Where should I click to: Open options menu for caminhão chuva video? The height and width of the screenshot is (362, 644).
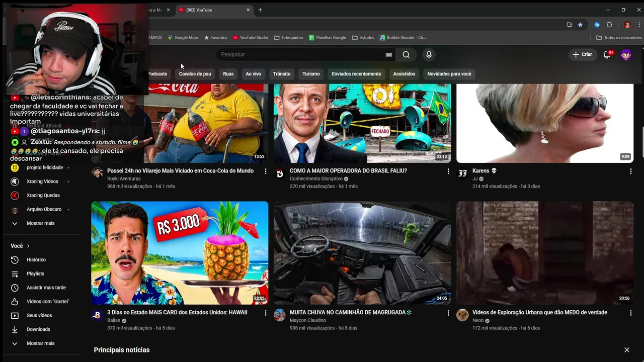point(448,313)
